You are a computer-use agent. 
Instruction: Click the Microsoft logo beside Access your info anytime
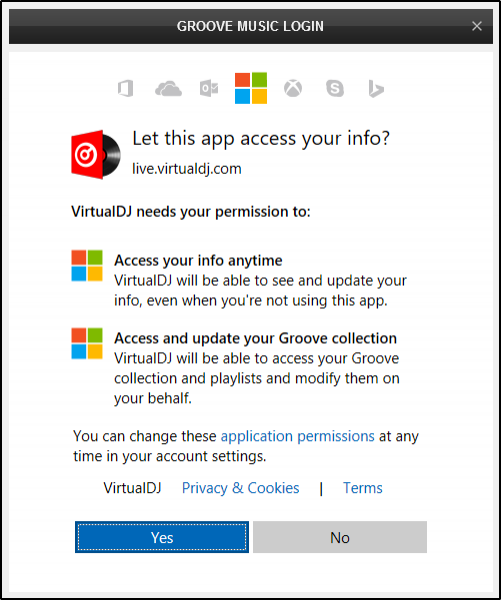coord(87,266)
